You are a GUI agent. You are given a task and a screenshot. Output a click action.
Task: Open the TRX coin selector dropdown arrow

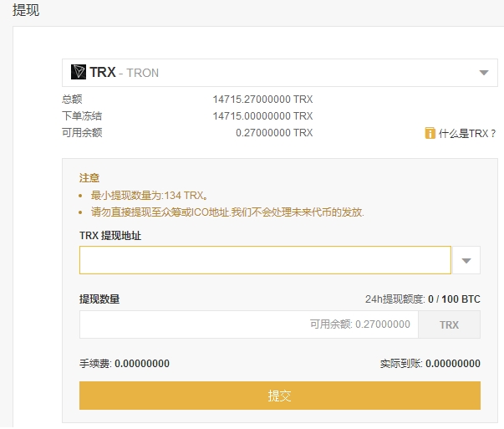[x=484, y=73]
